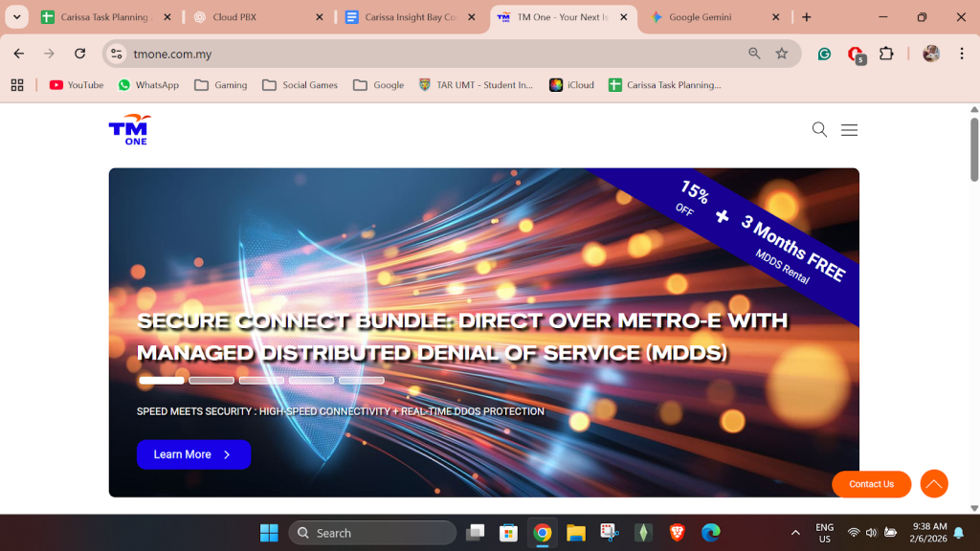980x551 pixels.
Task: Open the apps grid in bookmarks bar
Action: [x=17, y=85]
